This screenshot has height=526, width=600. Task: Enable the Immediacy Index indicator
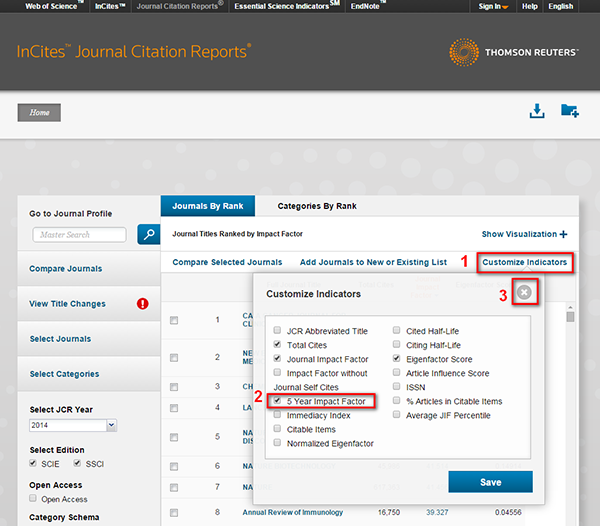[x=277, y=415]
